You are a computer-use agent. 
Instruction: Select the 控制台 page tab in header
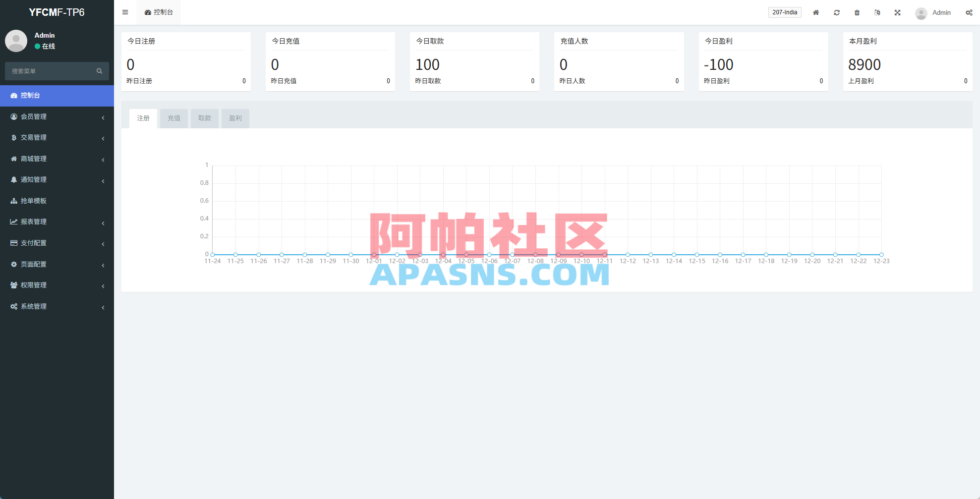(159, 12)
